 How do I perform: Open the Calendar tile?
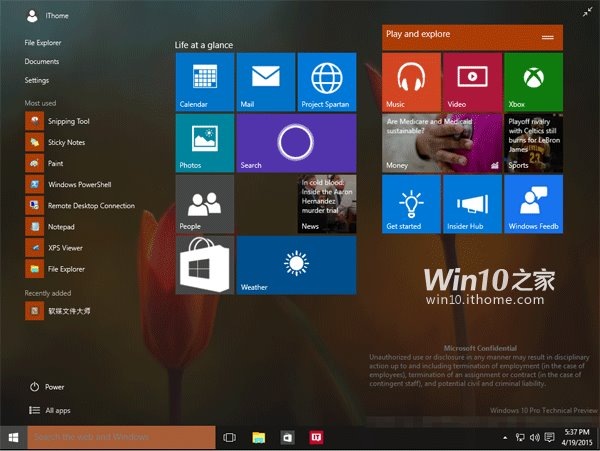205,82
